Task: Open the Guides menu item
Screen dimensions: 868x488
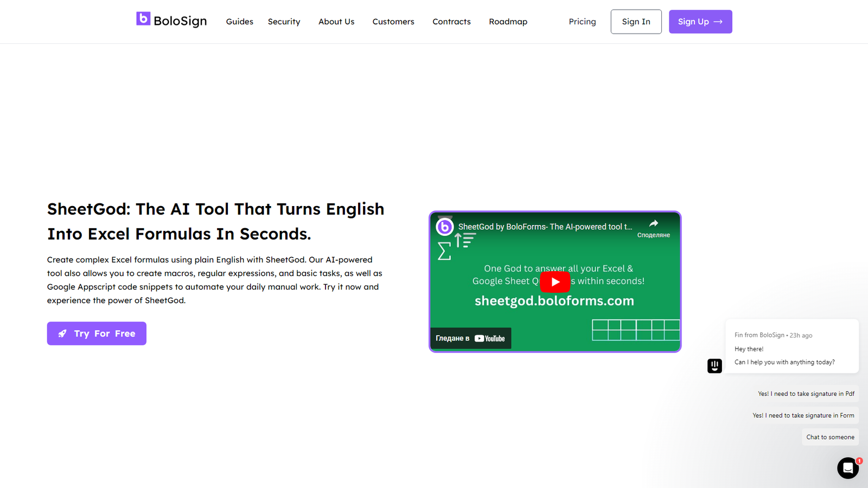Action: pyautogui.click(x=240, y=22)
